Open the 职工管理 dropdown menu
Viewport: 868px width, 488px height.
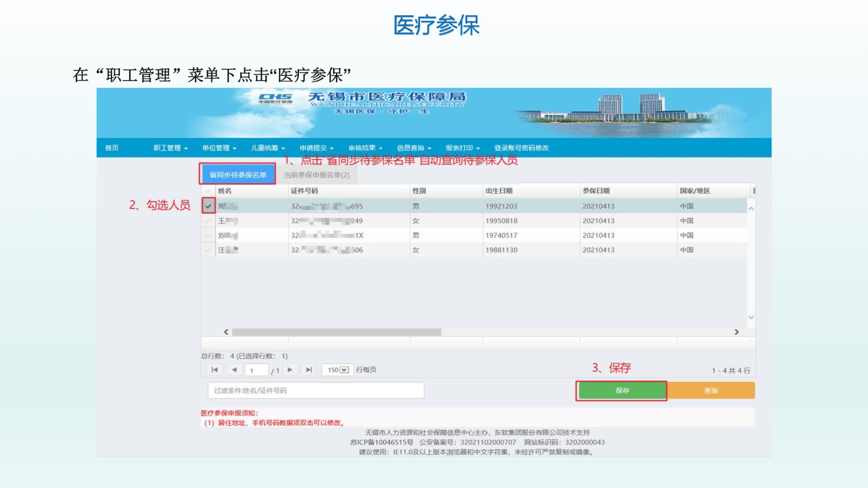pos(170,148)
